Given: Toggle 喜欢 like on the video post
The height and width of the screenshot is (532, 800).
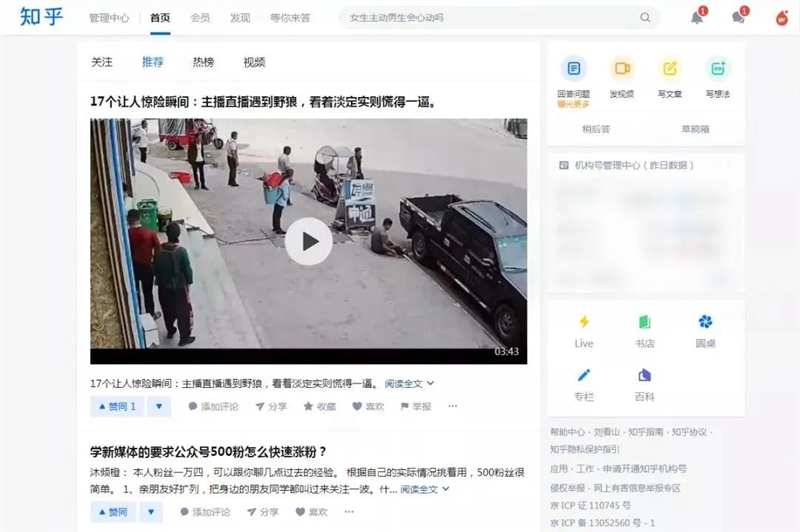Looking at the screenshot, I should [368, 407].
